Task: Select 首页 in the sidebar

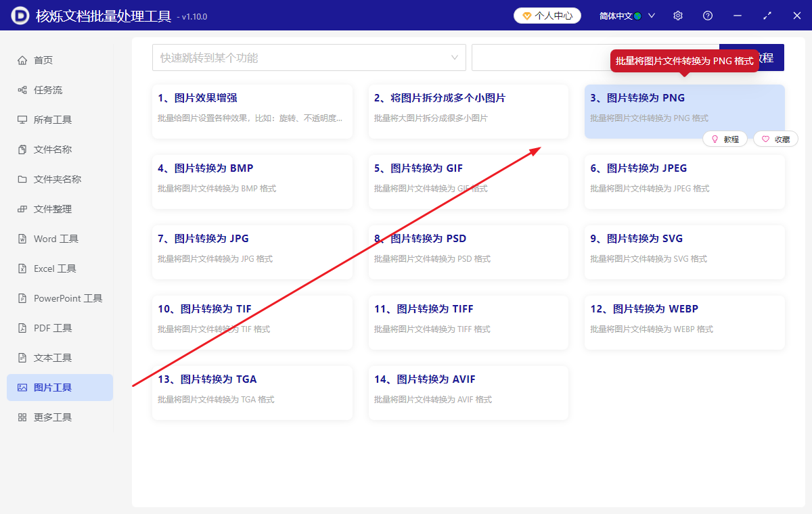Action: 60,60
